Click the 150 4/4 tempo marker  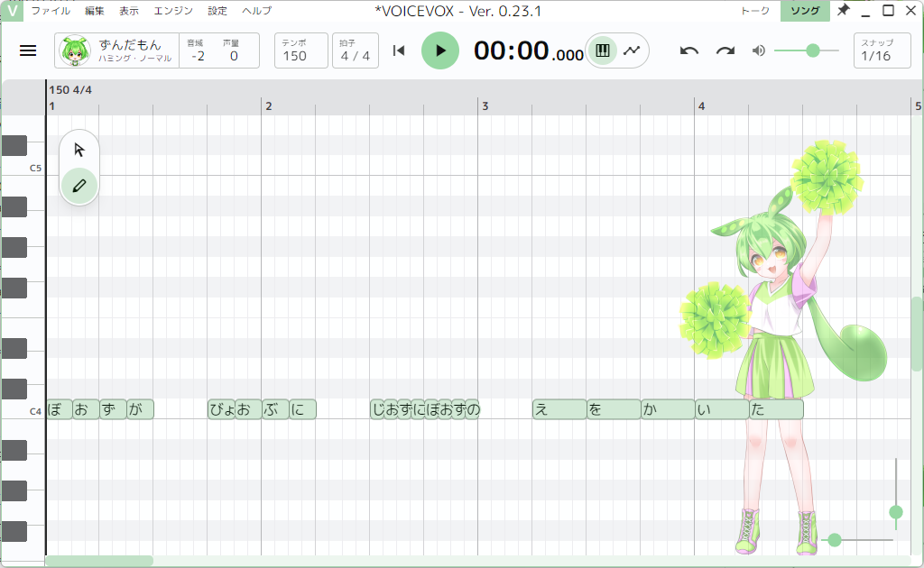click(x=70, y=90)
